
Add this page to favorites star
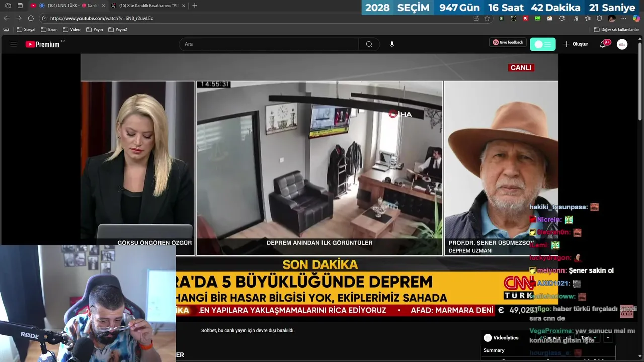pos(487,18)
